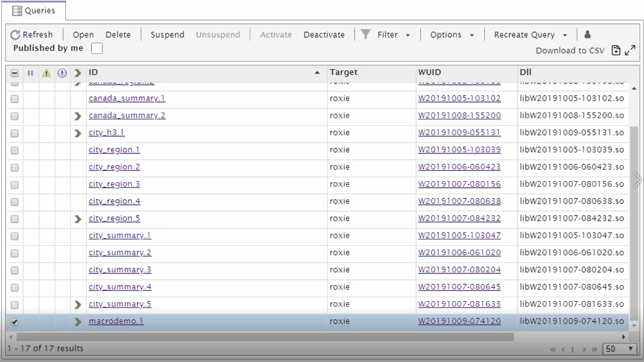The width and height of the screenshot is (644, 362).
Task: Click the Unsuspend button
Action: coord(218,35)
